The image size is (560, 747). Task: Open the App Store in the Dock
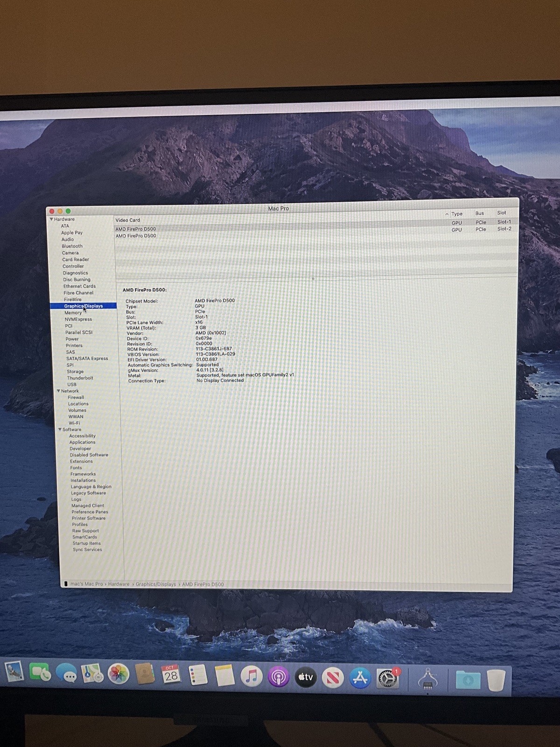[360, 678]
